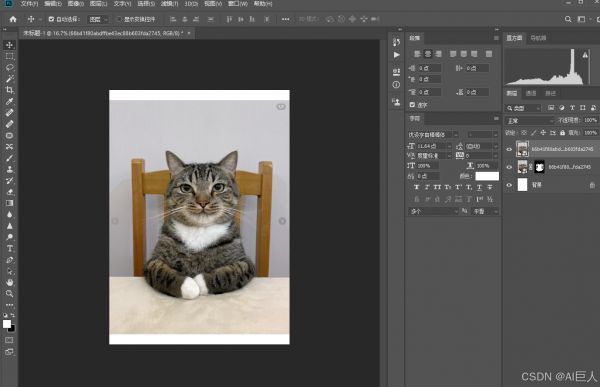Open the font family dropdown in Character panel

point(433,135)
